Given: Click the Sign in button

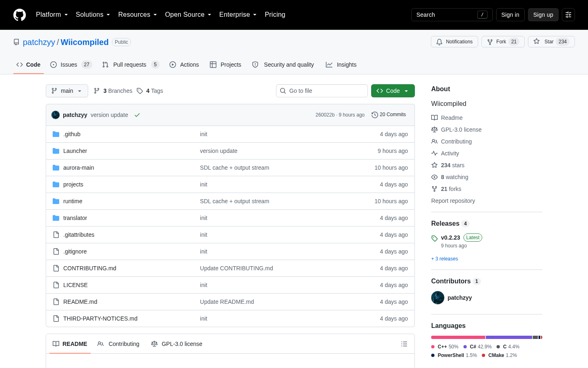Looking at the screenshot, I should pos(510,15).
